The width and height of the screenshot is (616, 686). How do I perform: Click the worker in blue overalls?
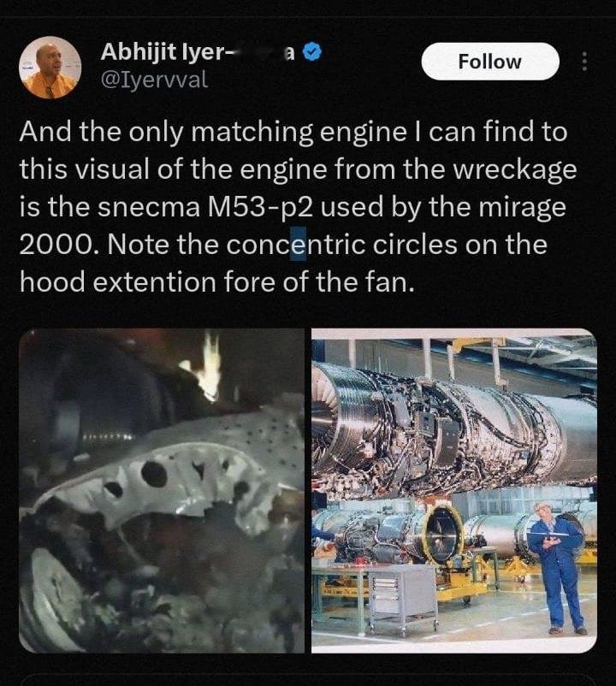557,568
